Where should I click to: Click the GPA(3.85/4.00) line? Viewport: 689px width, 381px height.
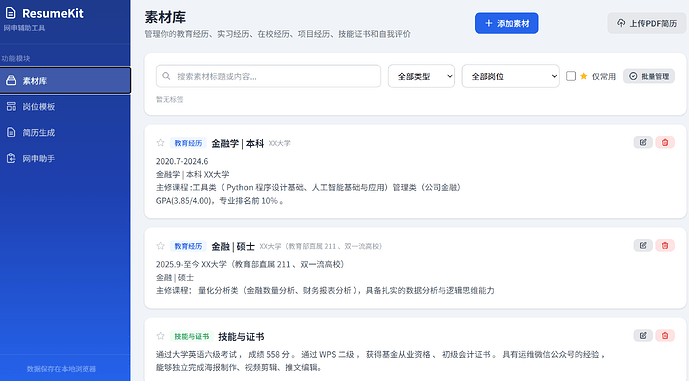click(220, 201)
